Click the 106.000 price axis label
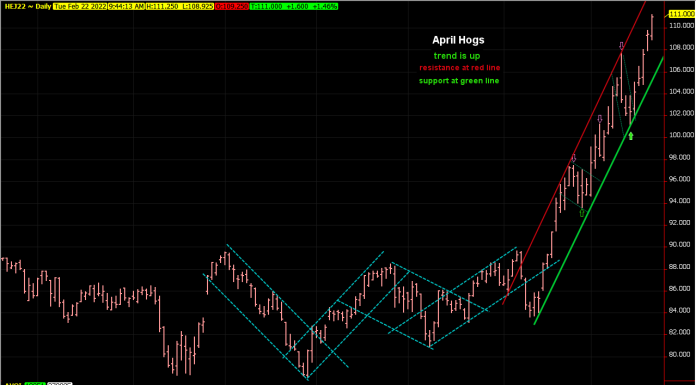This screenshot has width=696, height=385. pyautogui.click(x=681, y=70)
